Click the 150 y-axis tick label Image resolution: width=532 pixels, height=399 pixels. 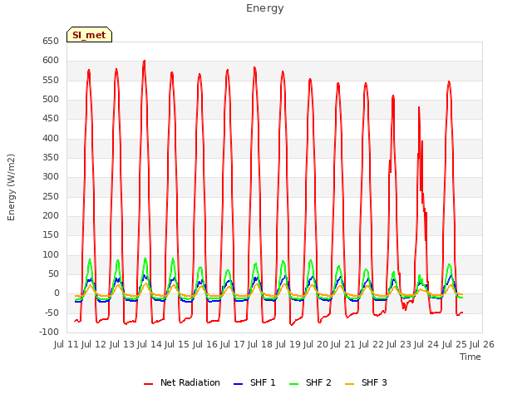pos(51,235)
